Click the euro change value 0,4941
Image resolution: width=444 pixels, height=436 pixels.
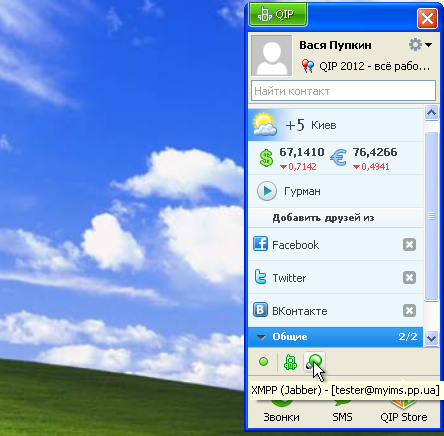coord(375,166)
